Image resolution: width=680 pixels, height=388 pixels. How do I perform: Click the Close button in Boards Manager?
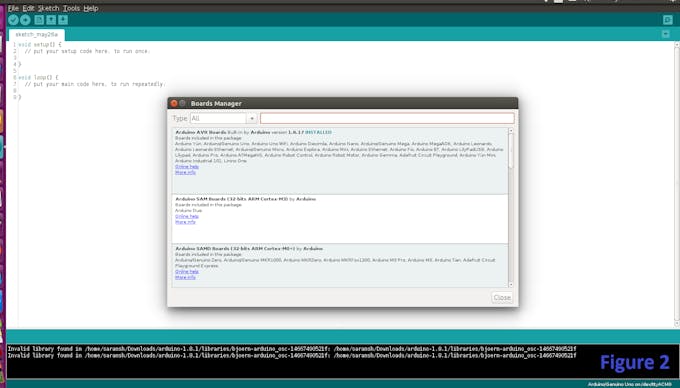click(x=502, y=297)
